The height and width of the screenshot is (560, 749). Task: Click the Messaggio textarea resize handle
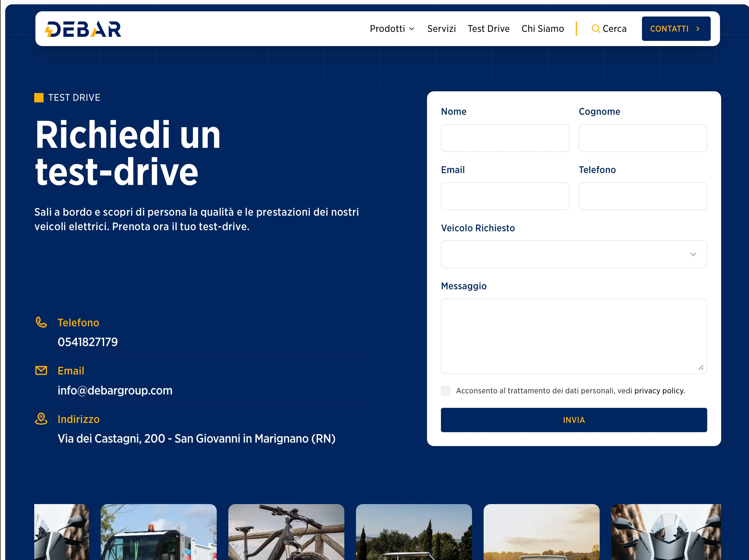pyautogui.click(x=701, y=368)
